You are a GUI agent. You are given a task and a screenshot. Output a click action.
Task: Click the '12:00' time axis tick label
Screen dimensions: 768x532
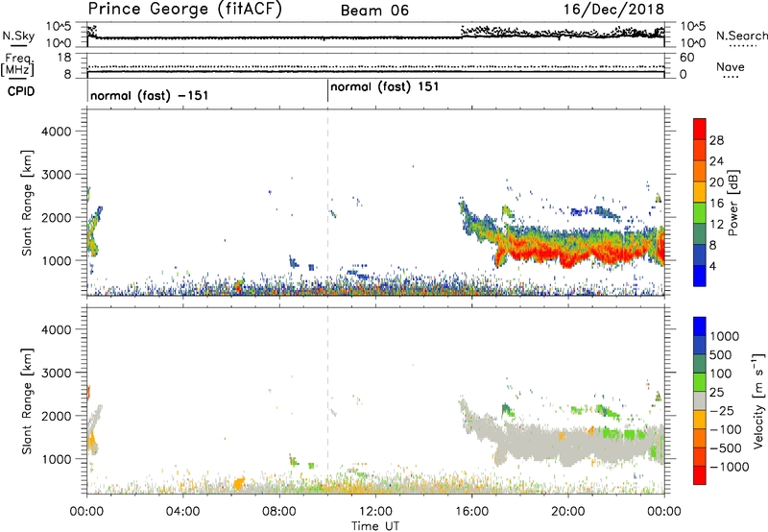(375, 512)
